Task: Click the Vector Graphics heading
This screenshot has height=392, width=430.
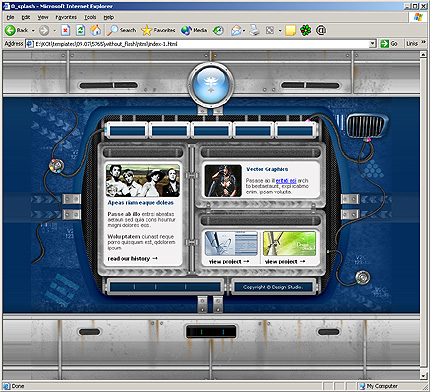Action: tap(267, 169)
